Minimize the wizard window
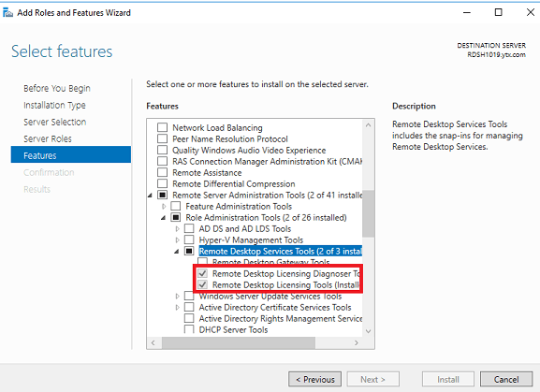Image resolution: width=540 pixels, height=392 pixels. click(467, 12)
